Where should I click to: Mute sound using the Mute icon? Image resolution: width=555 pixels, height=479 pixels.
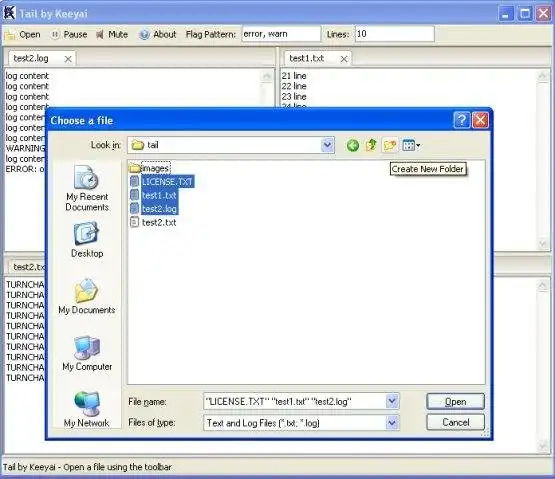point(100,34)
